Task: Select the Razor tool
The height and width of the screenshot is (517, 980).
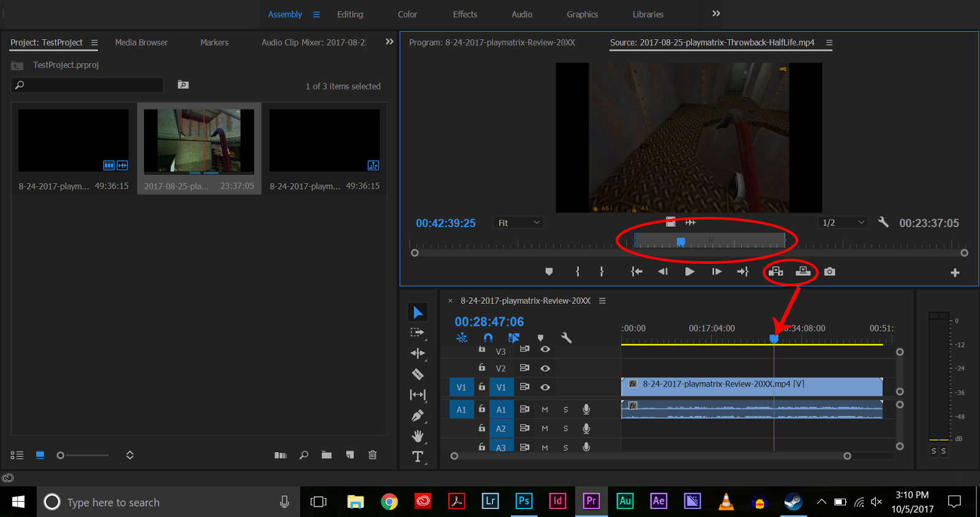Action: pyautogui.click(x=418, y=374)
